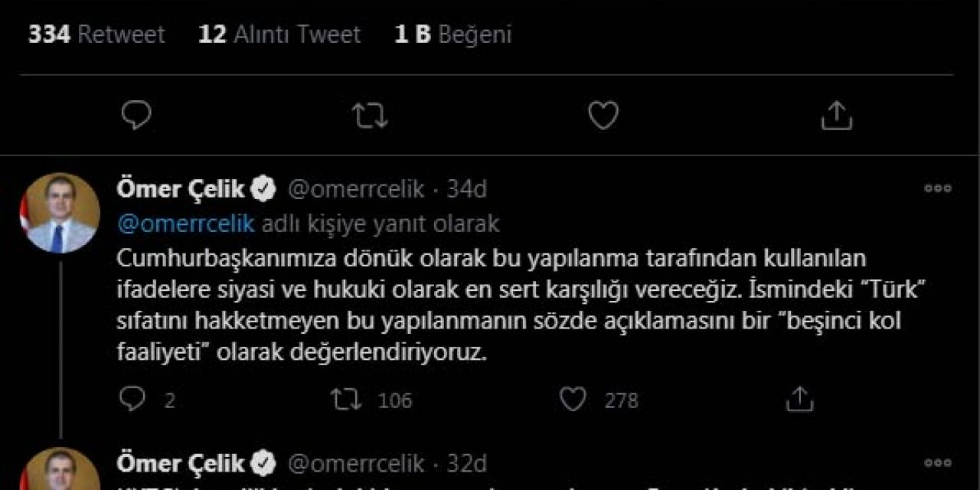Click the verified badge next to Ömer Çelik
The width and height of the screenshot is (980, 490).
264,188
